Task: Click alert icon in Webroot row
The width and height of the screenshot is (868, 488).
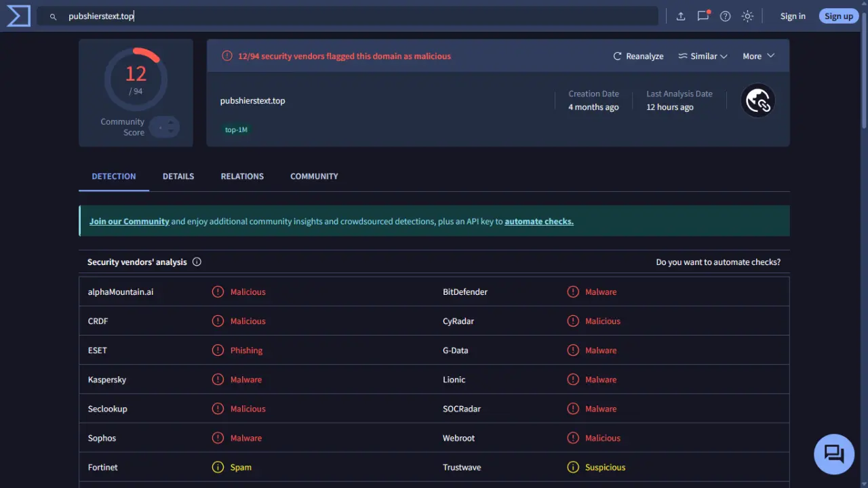Action: 573,437
